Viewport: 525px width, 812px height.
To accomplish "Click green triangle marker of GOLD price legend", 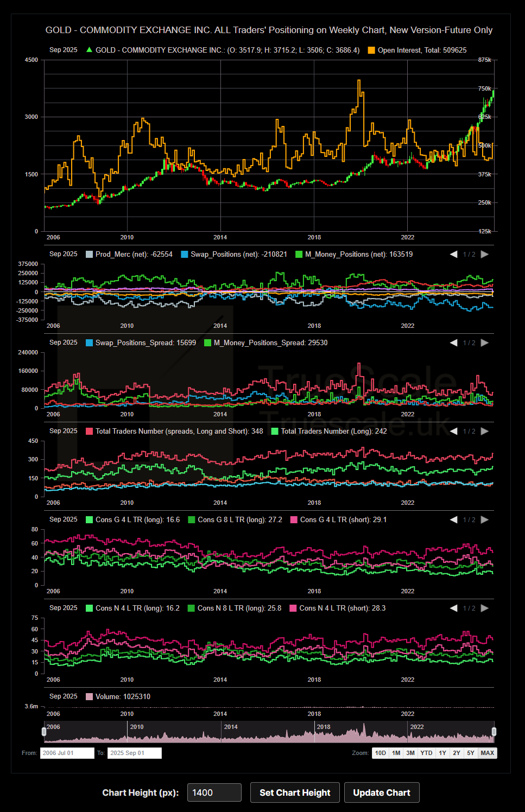I will pyautogui.click(x=89, y=50).
